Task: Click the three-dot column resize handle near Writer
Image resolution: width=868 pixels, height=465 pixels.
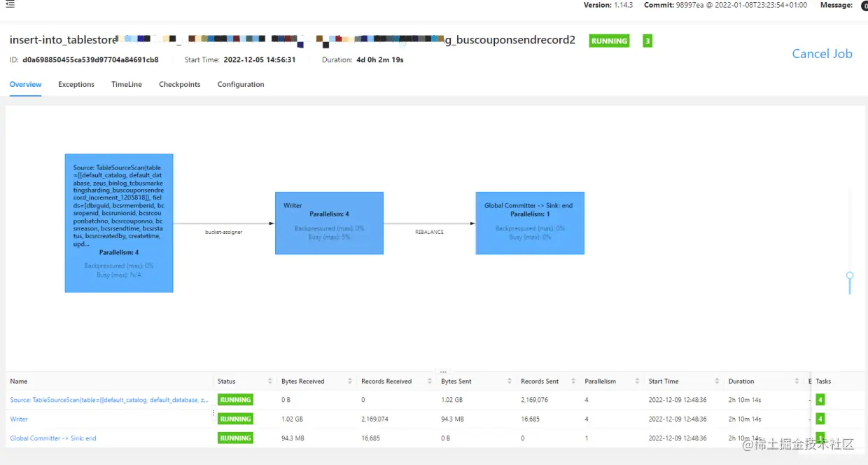Action: point(213,413)
